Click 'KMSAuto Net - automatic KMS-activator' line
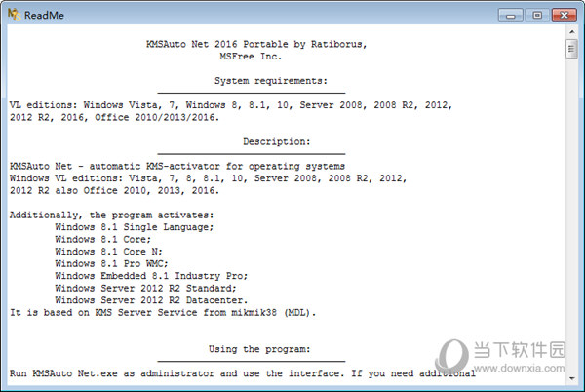Viewport: 585px width, 392px height. 177,166
